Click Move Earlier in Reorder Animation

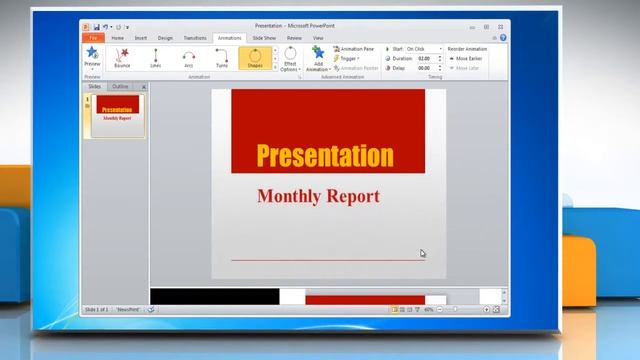click(466, 59)
